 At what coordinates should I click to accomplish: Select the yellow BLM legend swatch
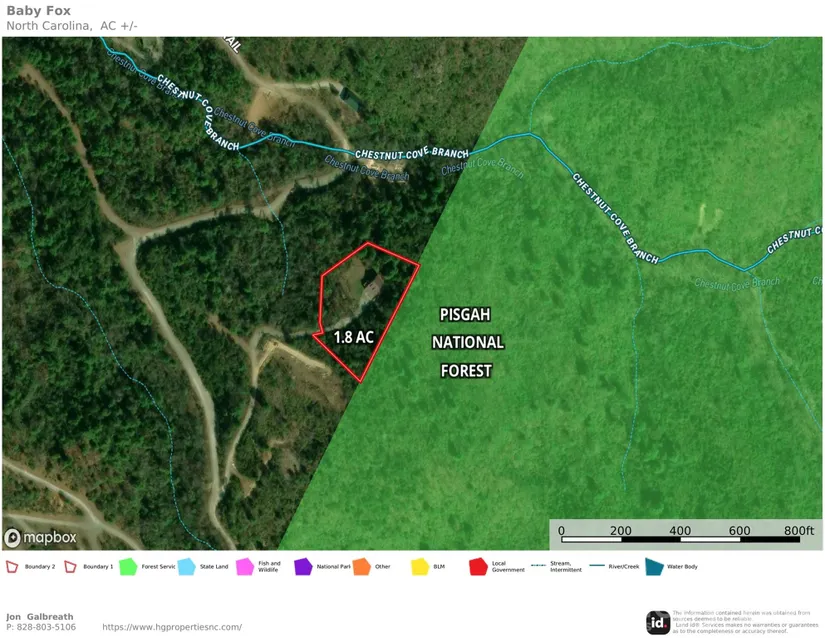[x=419, y=567]
